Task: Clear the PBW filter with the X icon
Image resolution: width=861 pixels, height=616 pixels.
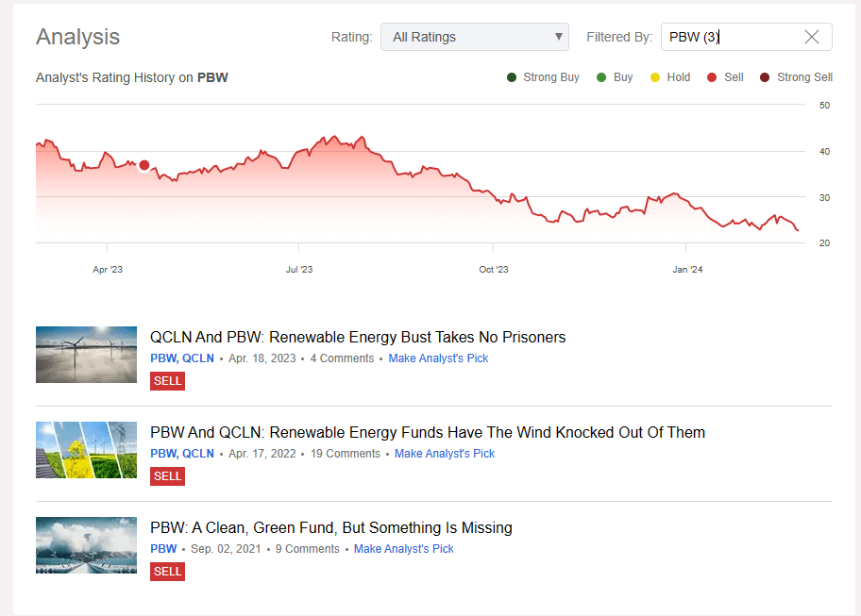Action: point(811,38)
